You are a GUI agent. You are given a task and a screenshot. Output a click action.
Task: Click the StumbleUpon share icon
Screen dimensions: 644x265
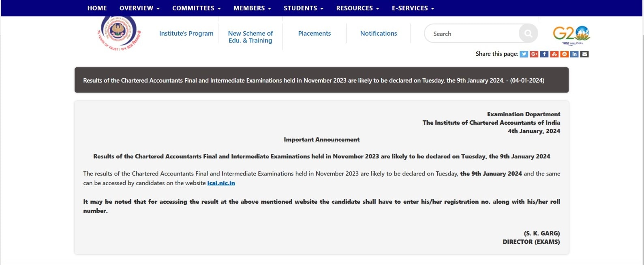(554, 54)
